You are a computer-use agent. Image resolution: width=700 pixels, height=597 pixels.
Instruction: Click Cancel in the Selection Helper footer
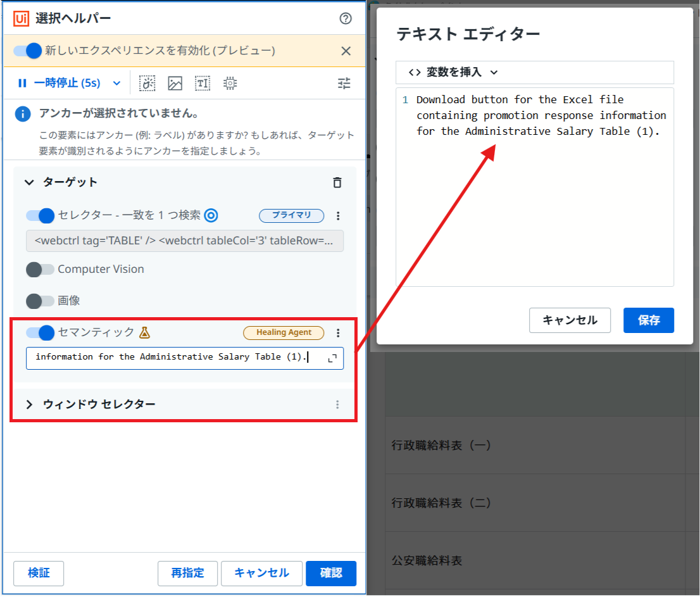point(261,574)
